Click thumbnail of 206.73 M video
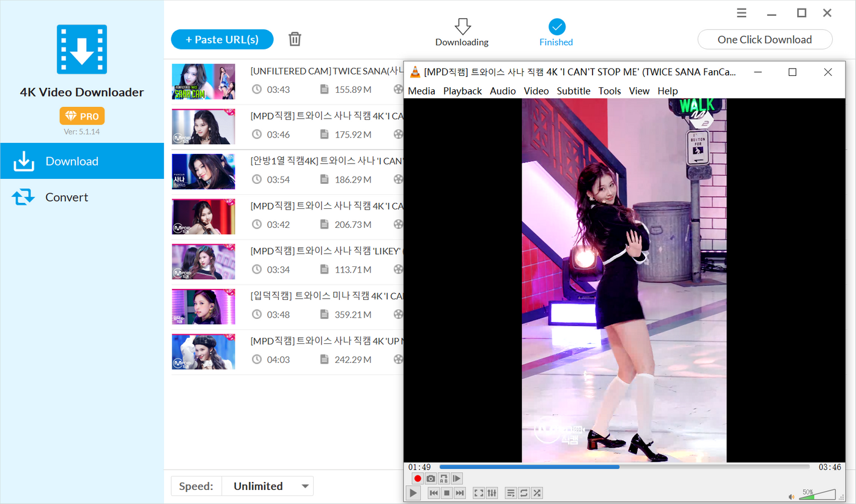856x504 pixels. [x=204, y=217]
